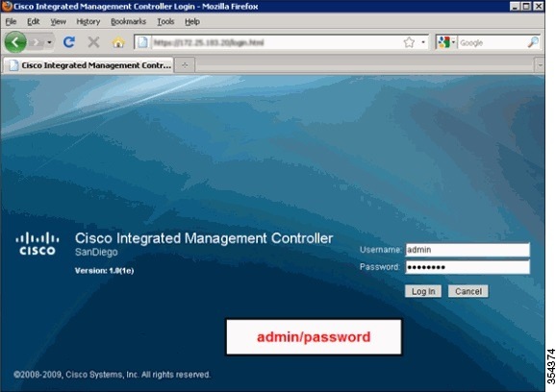Reload the page with the refresh icon
556x392 pixels.
pyautogui.click(x=69, y=42)
